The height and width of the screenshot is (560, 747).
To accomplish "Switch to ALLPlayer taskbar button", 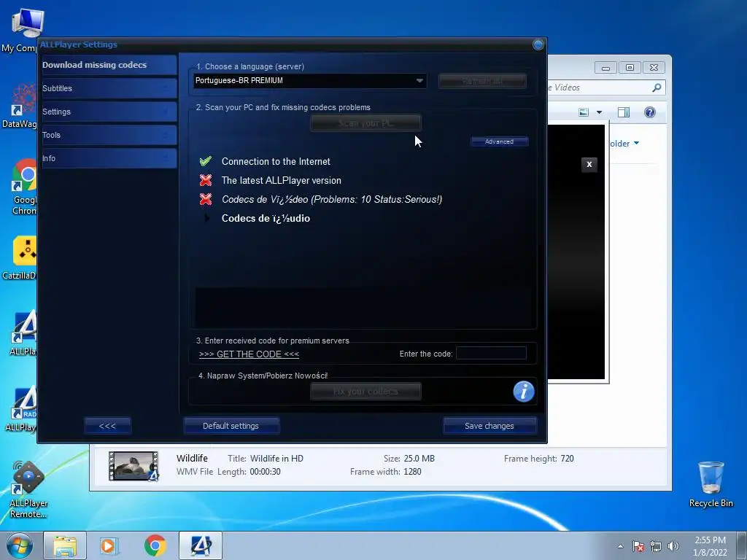I will [x=201, y=546].
